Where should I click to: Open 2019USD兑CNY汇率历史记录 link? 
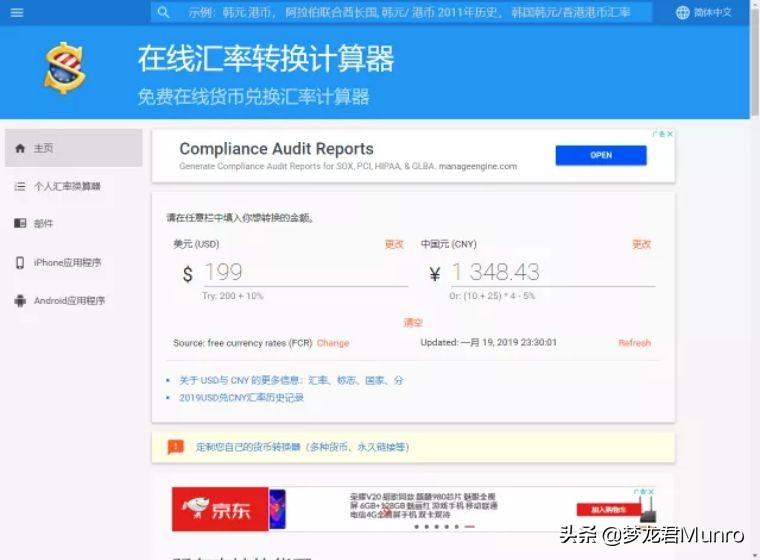click(x=241, y=398)
